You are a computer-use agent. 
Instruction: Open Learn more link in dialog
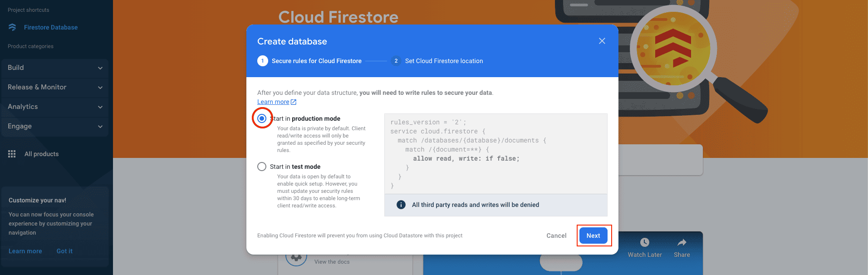[x=273, y=102]
